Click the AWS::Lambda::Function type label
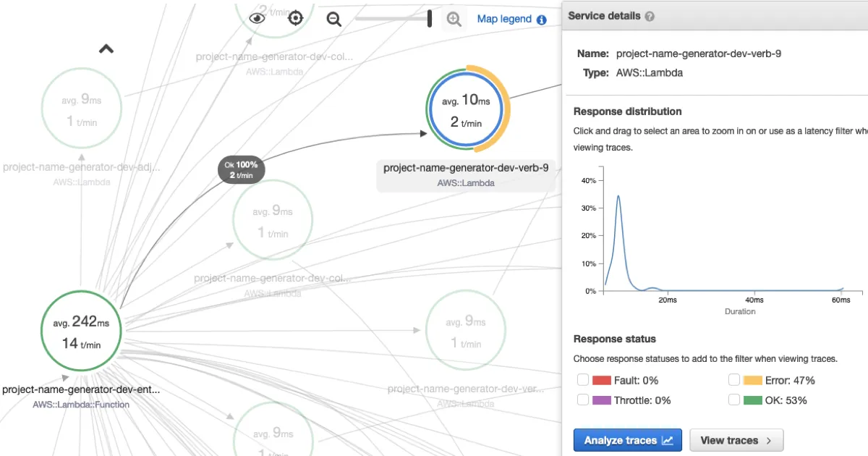 (81, 405)
